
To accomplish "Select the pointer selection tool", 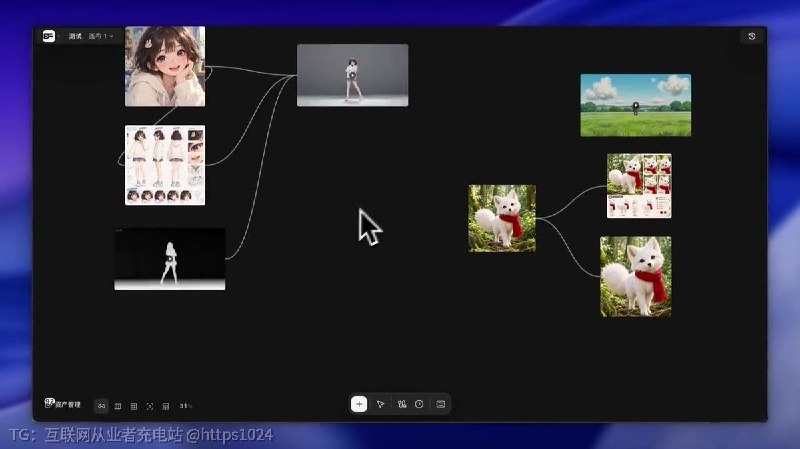I will (381, 404).
